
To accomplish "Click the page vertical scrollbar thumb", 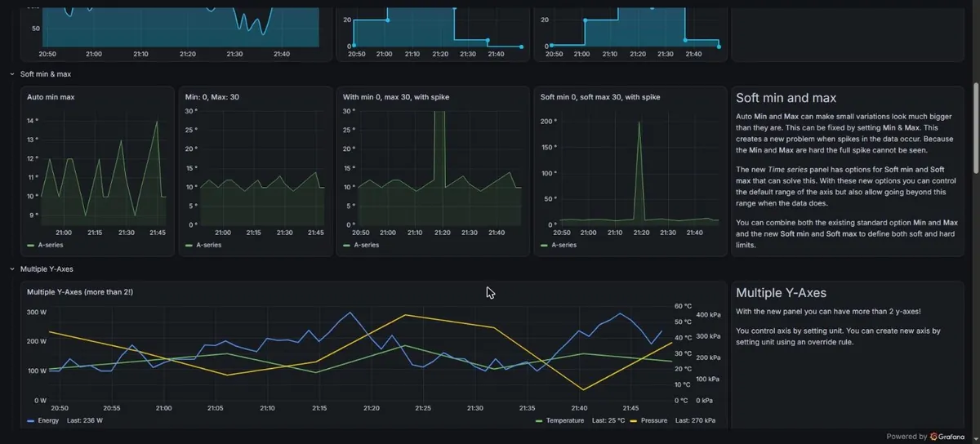I will coord(976,127).
